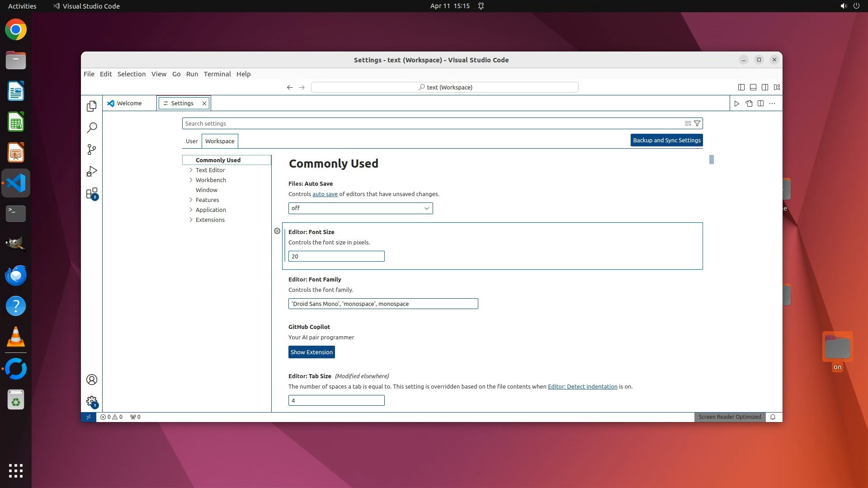The height and width of the screenshot is (488, 868).
Task: Open the Manage gear in activity bar
Action: pos(92,401)
